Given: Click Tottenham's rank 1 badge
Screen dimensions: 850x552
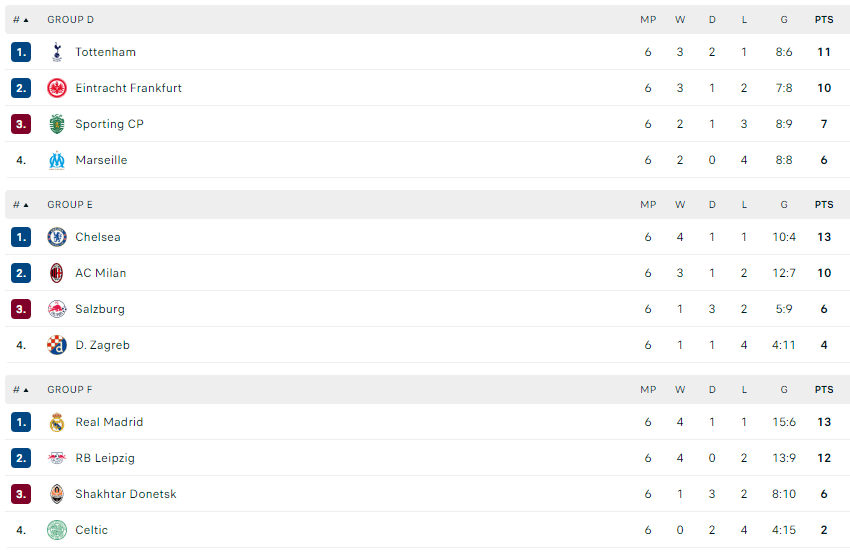Looking at the screenshot, I should pyautogui.click(x=21, y=52).
